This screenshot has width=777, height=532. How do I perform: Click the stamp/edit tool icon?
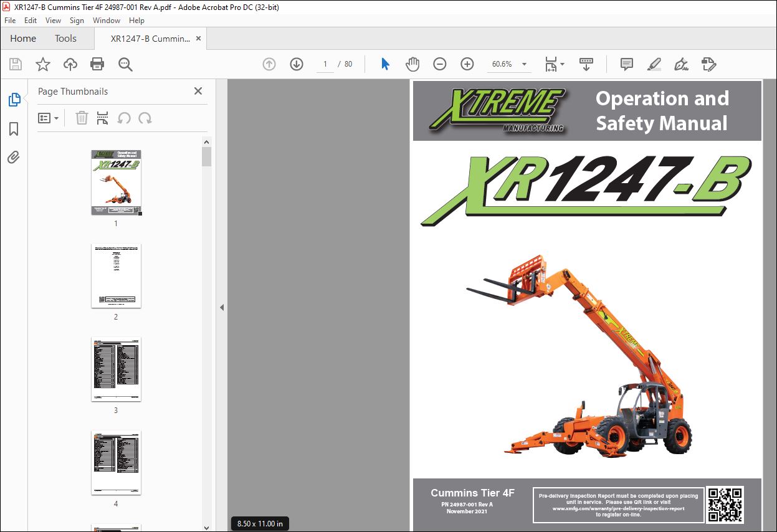pos(709,64)
